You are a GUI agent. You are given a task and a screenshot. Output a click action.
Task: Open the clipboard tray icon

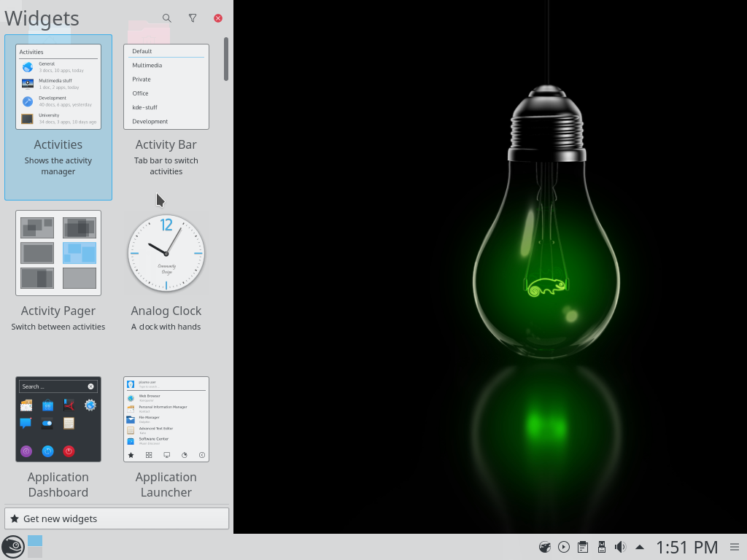(582, 547)
